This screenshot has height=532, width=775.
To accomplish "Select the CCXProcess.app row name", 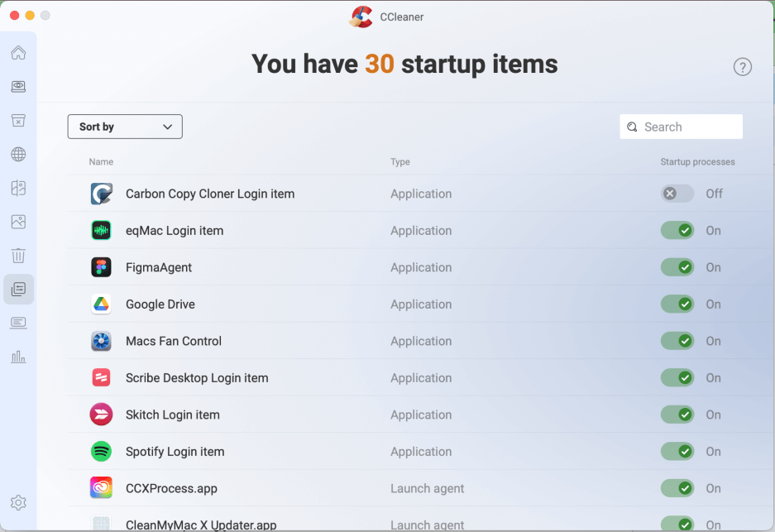I will coord(171,488).
